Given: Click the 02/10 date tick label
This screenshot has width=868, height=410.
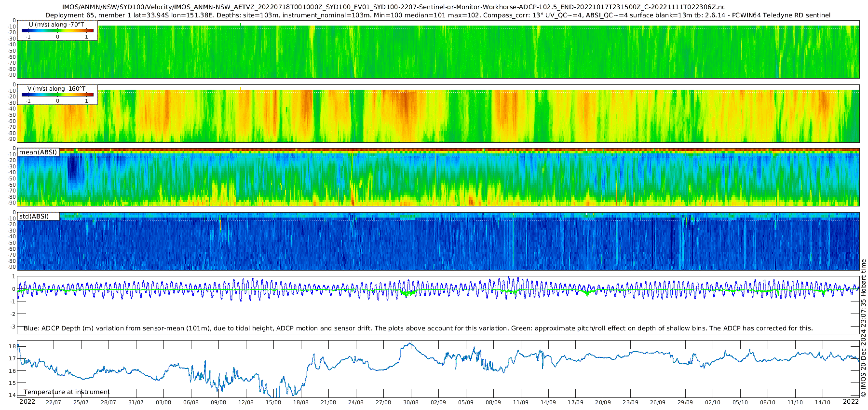Looking at the screenshot, I should pos(713,402).
